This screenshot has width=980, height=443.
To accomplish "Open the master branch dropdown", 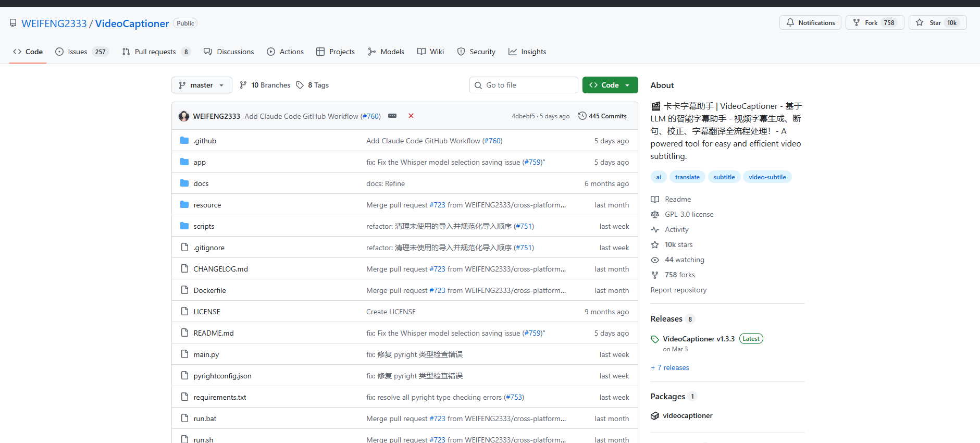I will click(202, 85).
